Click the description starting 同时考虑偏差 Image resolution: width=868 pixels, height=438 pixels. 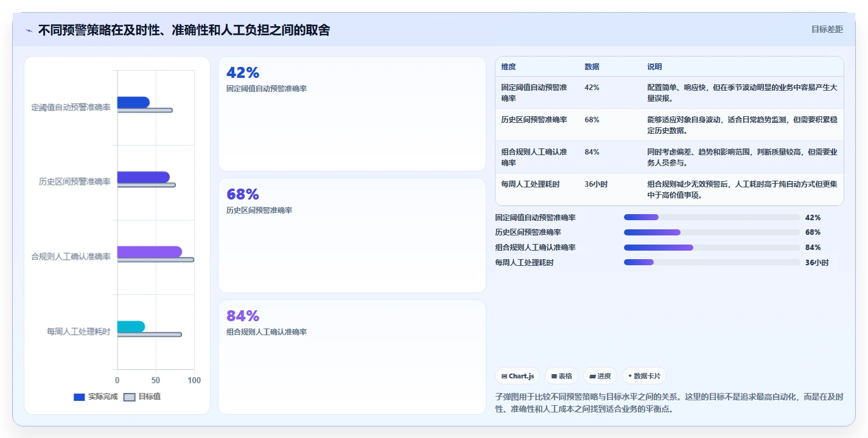(x=742, y=157)
